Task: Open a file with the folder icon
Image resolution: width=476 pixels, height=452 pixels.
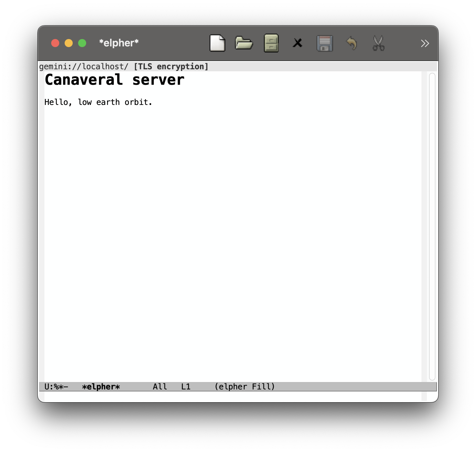Action: point(244,43)
